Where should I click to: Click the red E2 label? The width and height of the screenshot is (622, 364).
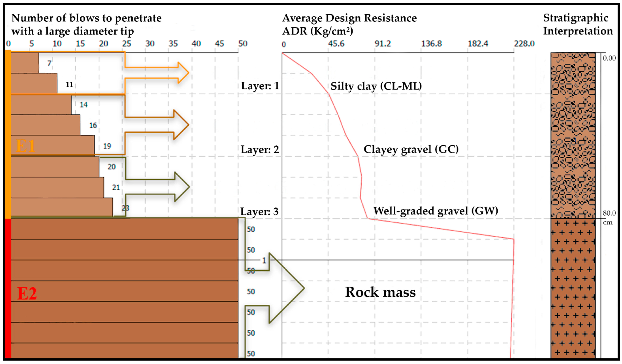coord(27,293)
